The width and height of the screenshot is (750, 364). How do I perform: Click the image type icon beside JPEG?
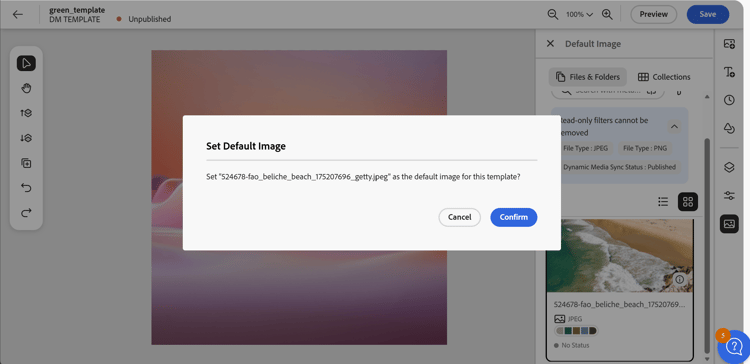559,319
